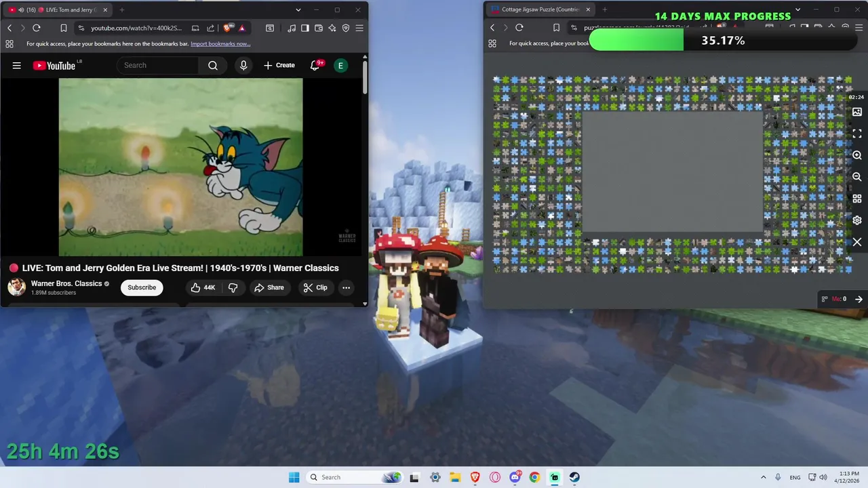Open puzzle settings gear

click(x=857, y=220)
